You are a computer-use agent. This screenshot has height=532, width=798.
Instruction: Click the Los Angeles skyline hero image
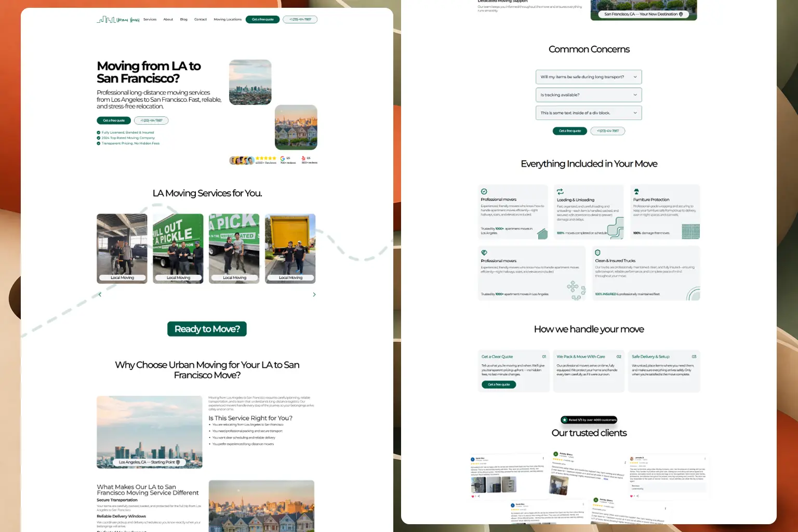(x=250, y=82)
